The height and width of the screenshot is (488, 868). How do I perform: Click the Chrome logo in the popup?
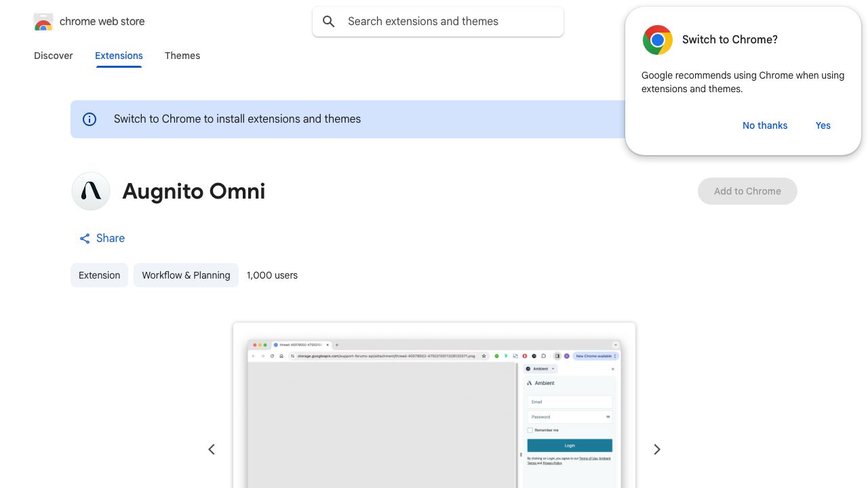(658, 40)
